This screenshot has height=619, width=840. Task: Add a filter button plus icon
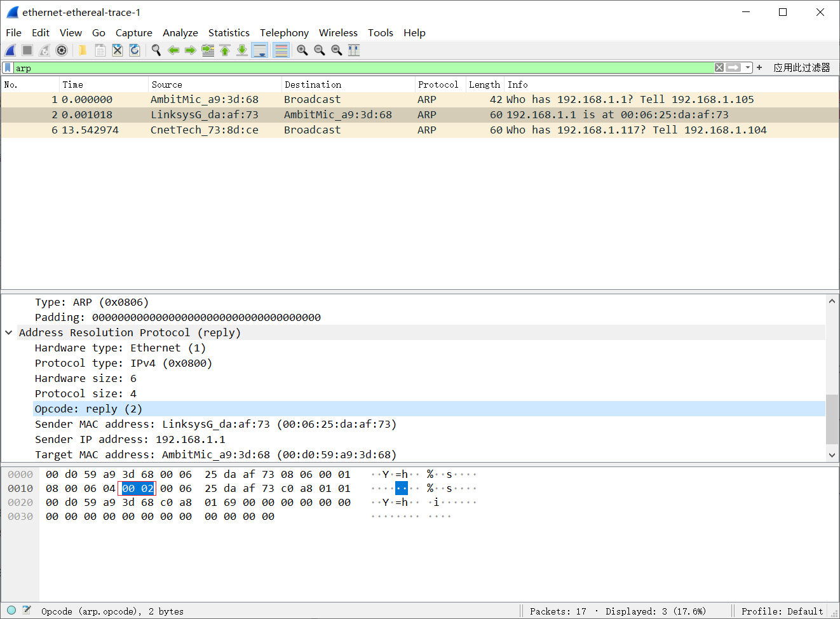coord(759,67)
